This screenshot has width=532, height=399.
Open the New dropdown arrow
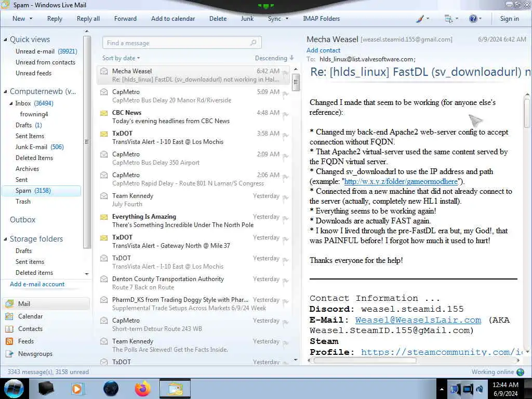tap(31, 19)
